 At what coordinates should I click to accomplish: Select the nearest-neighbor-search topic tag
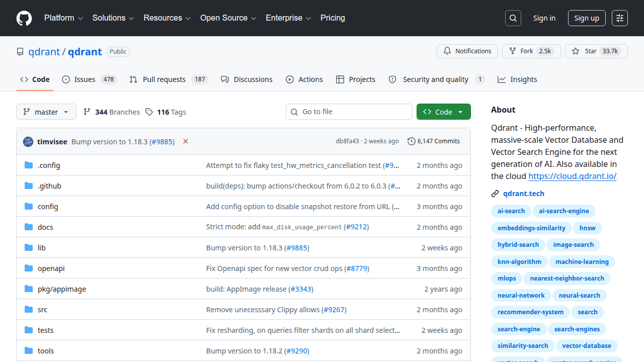click(567, 279)
